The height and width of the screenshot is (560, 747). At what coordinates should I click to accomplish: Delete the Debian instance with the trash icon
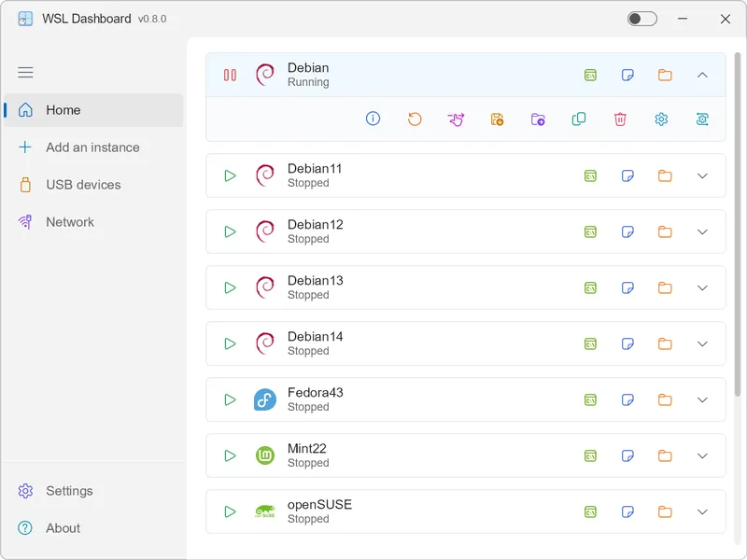[620, 119]
